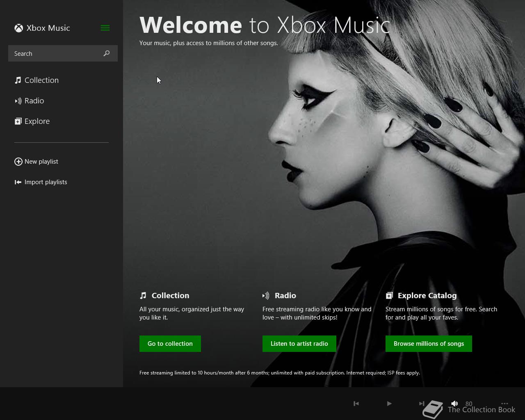
Task: Click the Play button
Action: pos(389,404)
